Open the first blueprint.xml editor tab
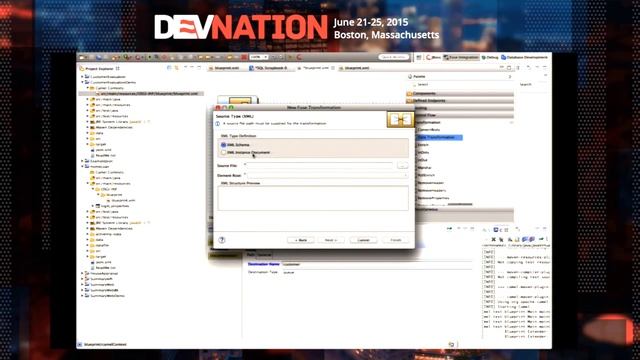This screenshot has height=360, width=640. [224, 68]
